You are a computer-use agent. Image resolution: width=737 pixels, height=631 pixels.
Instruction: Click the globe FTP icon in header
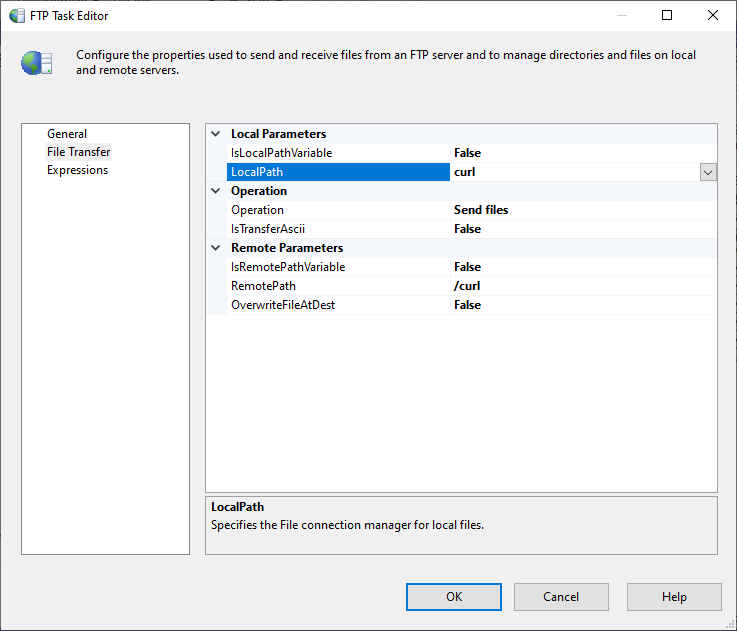[x=37, y=62]
